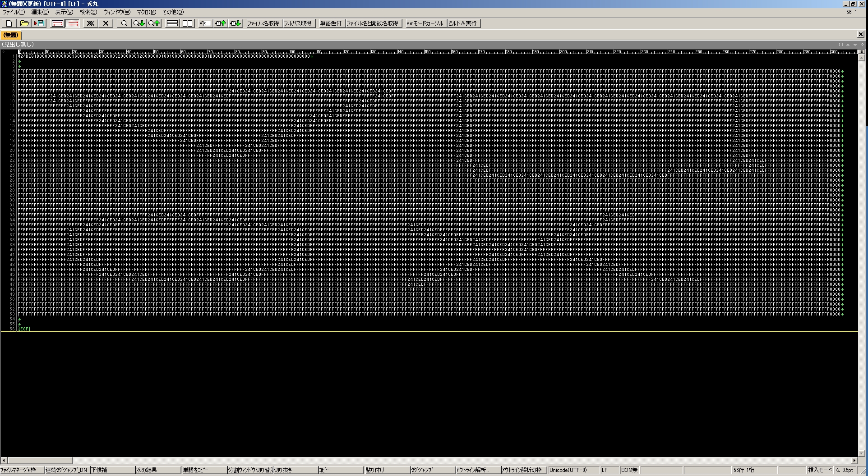Close the tab with the tab bar X

pos(860,34)
